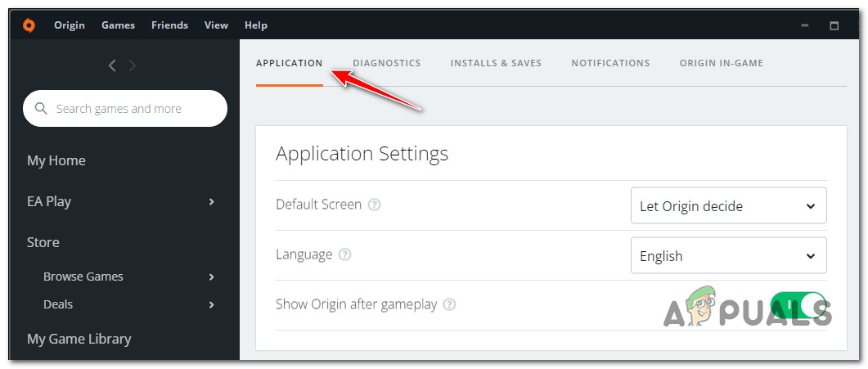Screen dimensions: 868x369
Task: Open the Friends menu
Action: pos(170,25)
